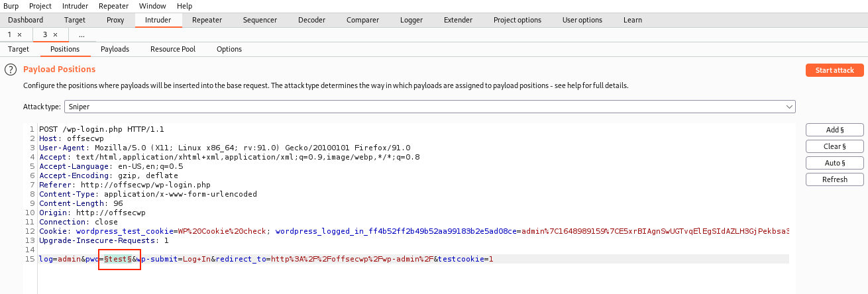
Task: Go to the Proxy tab
Action: point(115,20)
